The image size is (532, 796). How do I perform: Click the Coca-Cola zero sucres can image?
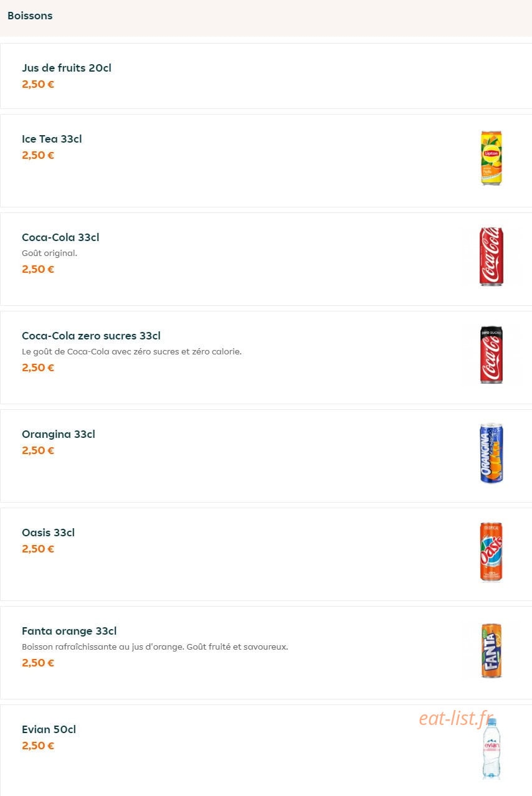(x=492, y=355)
